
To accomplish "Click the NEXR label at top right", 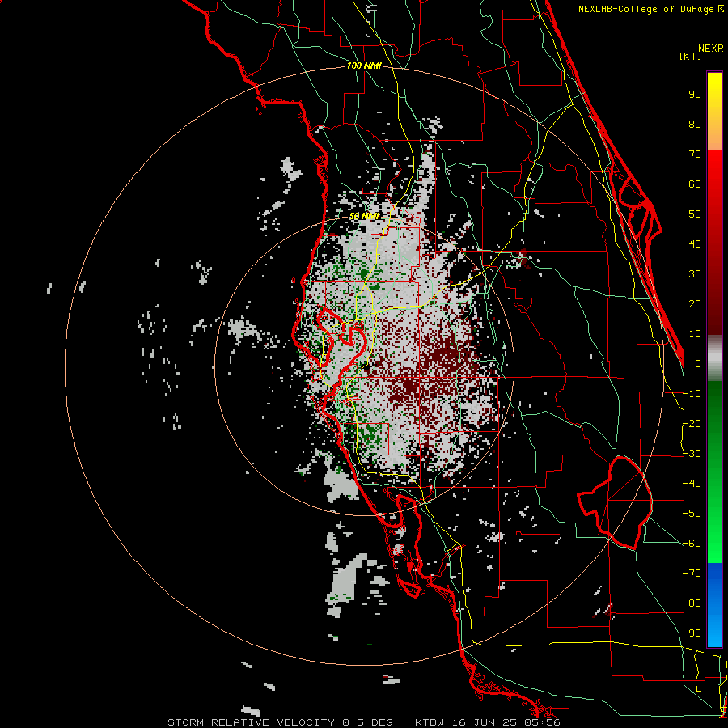I will (x=710, y=49).
